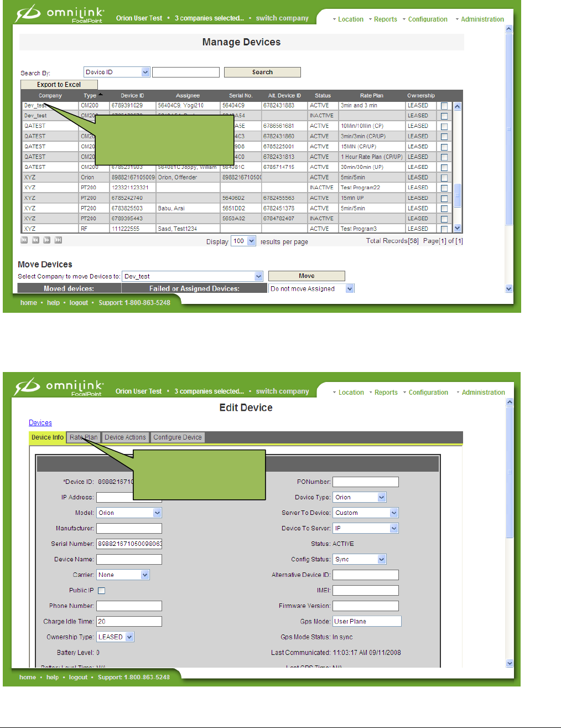Click the device table vertical scrollbar thumb

[x=458, y=197]
